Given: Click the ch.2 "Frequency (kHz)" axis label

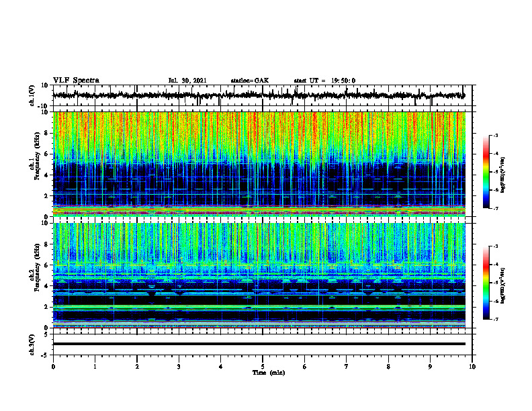Looking at the screenshot, I should point(37,267).
